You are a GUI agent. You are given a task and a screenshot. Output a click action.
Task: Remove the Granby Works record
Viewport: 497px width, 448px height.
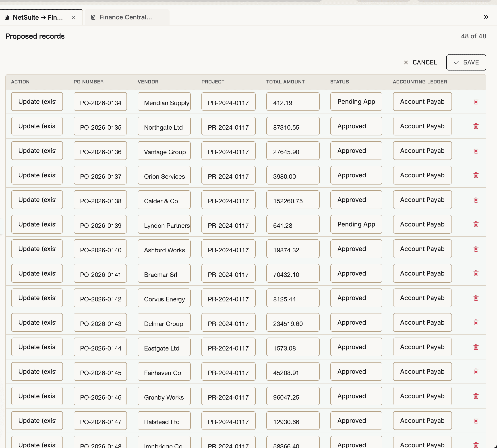476,396
